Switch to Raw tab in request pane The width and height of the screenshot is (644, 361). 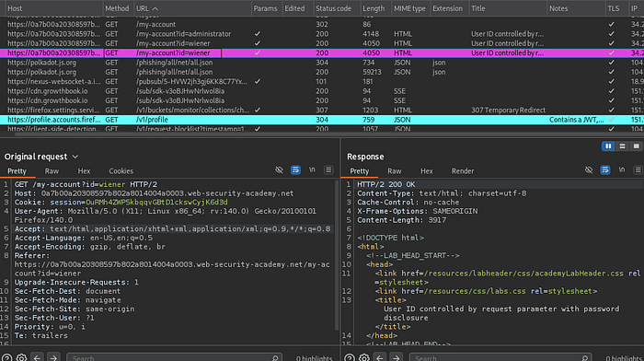(52, 171)
